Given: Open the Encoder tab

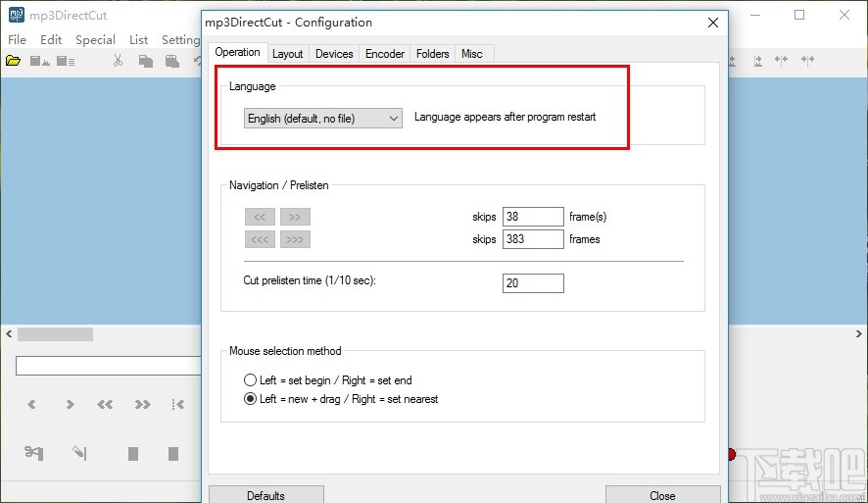Looking at the screenshot, I should pyautogui.click(x=385, y=54).
